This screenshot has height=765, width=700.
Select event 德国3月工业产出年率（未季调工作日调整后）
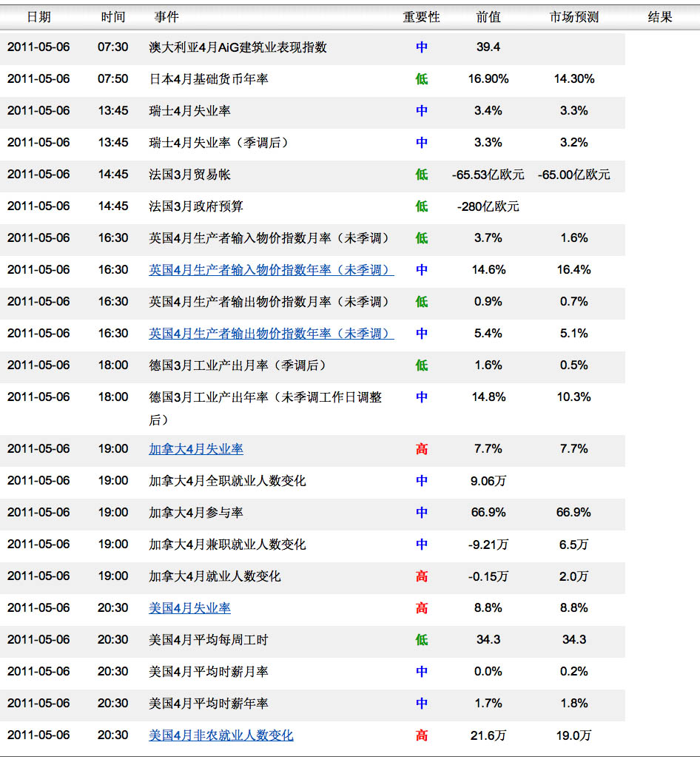click(x=266, y=408)
